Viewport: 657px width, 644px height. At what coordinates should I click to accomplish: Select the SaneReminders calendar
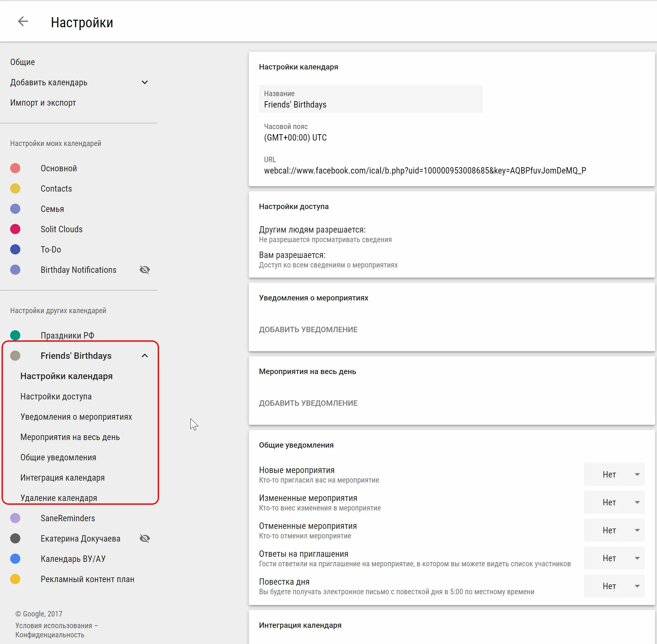(x=68, y=518)
